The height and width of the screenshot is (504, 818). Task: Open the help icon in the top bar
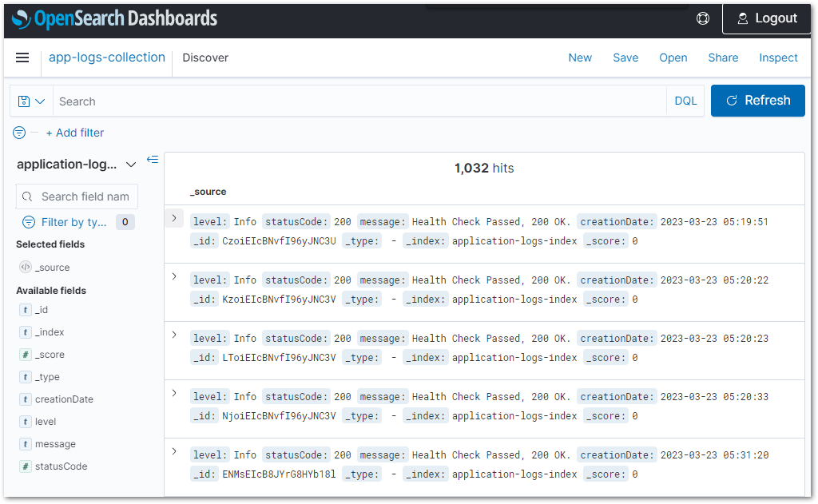point(702,18)
